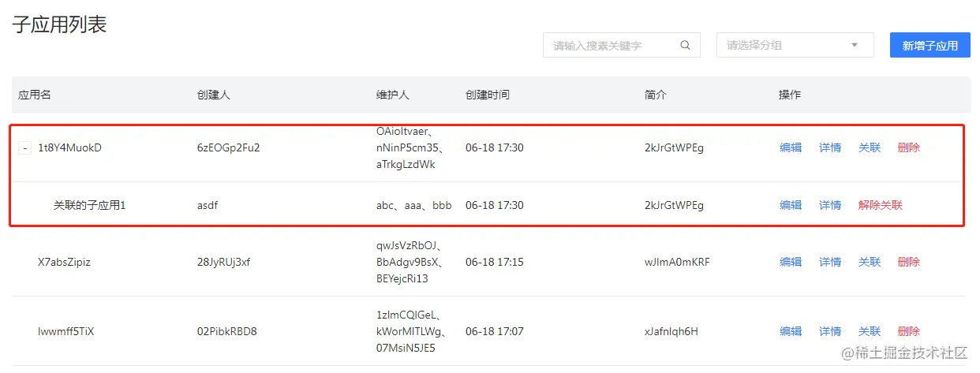Click the 06-18 17:07 creation time

pyautogui.click(x=495, y=331)
